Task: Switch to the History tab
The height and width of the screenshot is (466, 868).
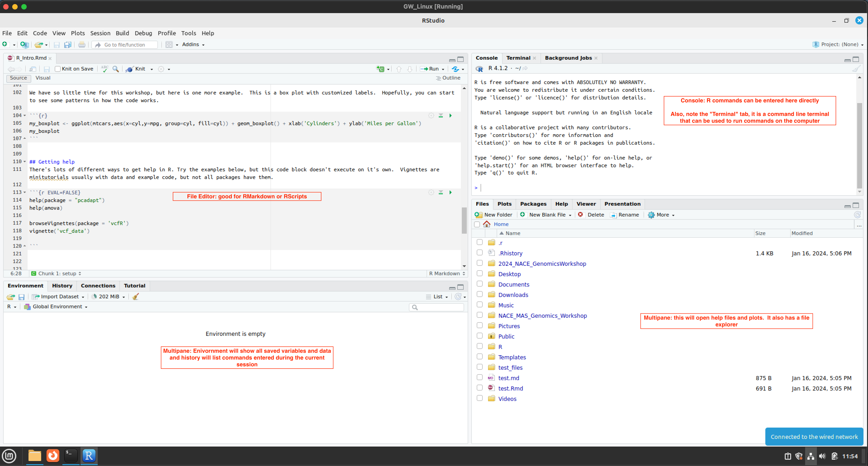Action: point(62,285)
